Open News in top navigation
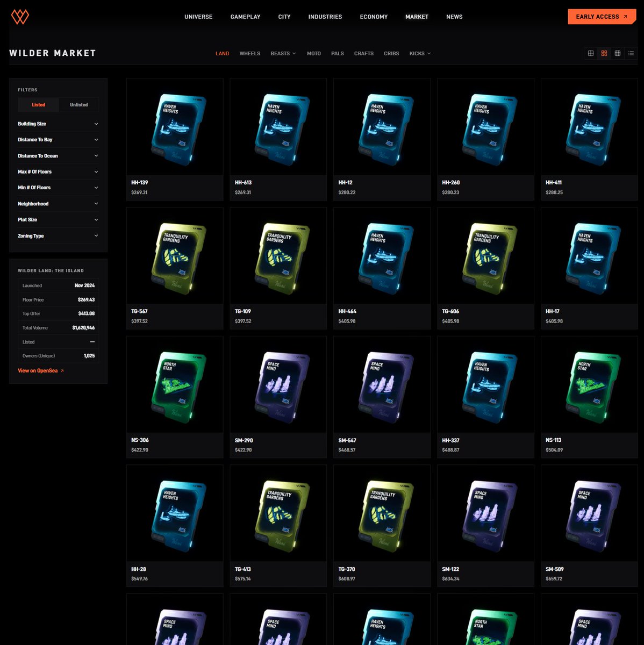Screen dimensions: 644x645 (x=454, y=17)
